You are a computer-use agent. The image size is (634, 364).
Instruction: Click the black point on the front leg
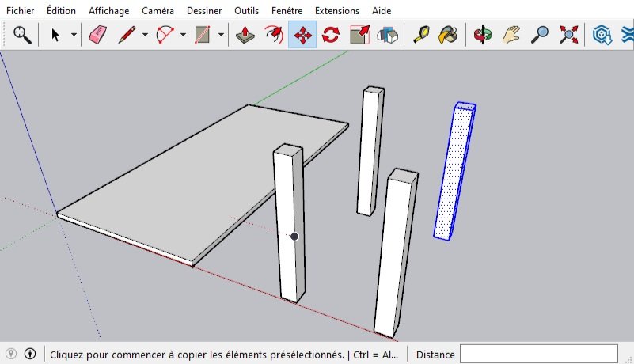click(294, 236)
